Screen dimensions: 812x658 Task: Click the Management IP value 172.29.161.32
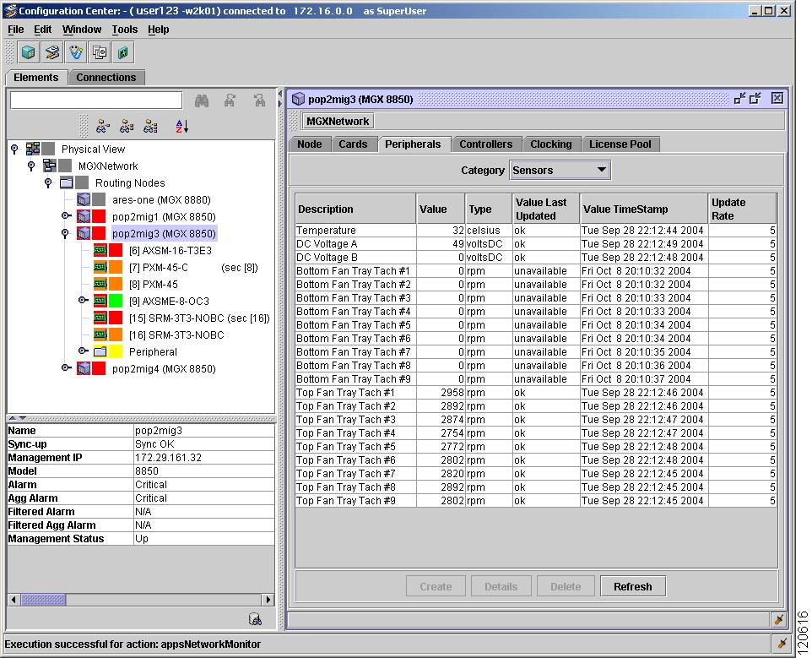pos(168,458)
